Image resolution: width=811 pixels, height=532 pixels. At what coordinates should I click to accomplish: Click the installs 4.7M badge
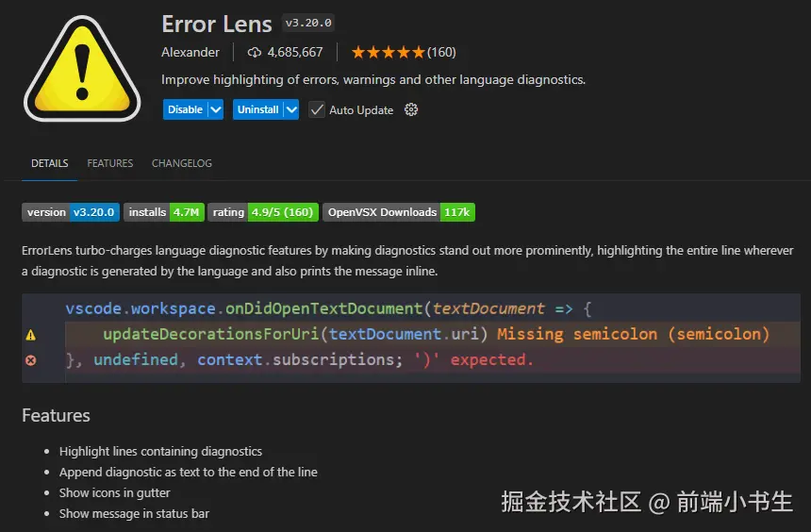[x=164, y=212]
